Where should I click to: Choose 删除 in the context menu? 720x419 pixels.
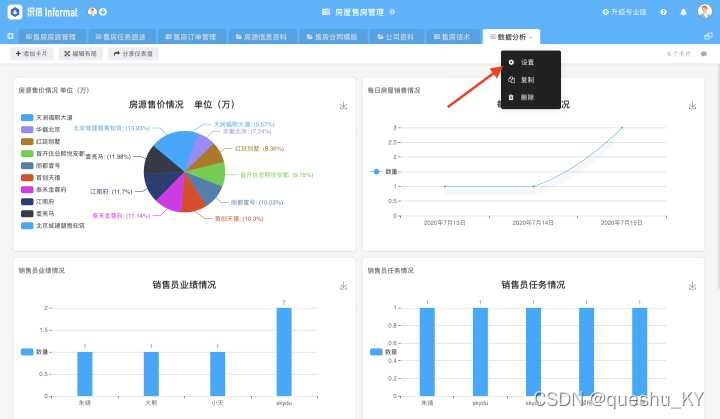click(x=531, y=97)
